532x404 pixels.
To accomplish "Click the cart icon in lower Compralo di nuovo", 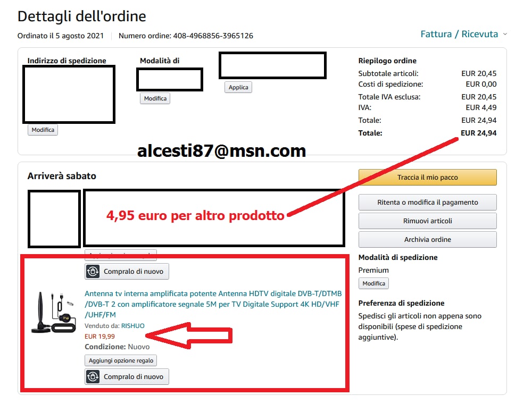I will pyautogui.click(x=93, y=376).
